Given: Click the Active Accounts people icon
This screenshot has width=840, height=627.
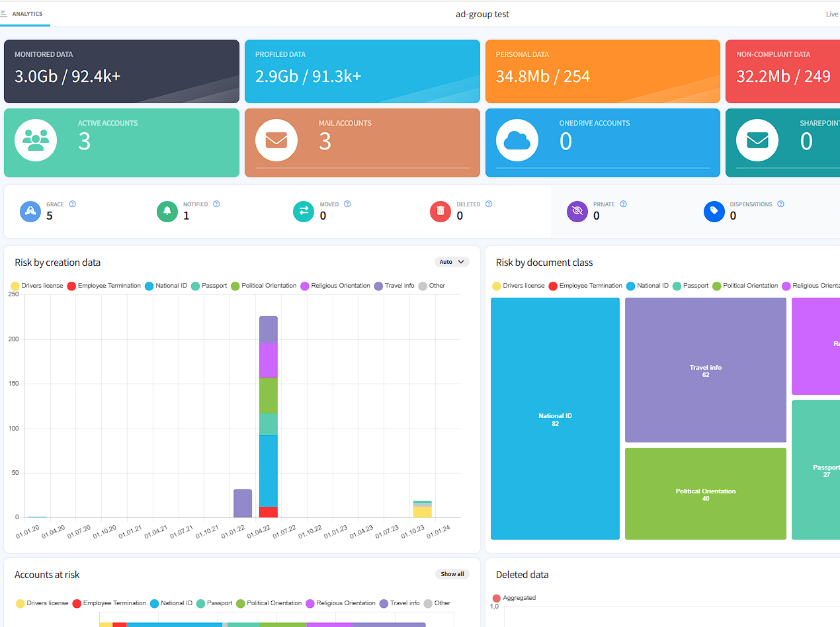Looking at the screenshot, I should (x=36, y=140).
